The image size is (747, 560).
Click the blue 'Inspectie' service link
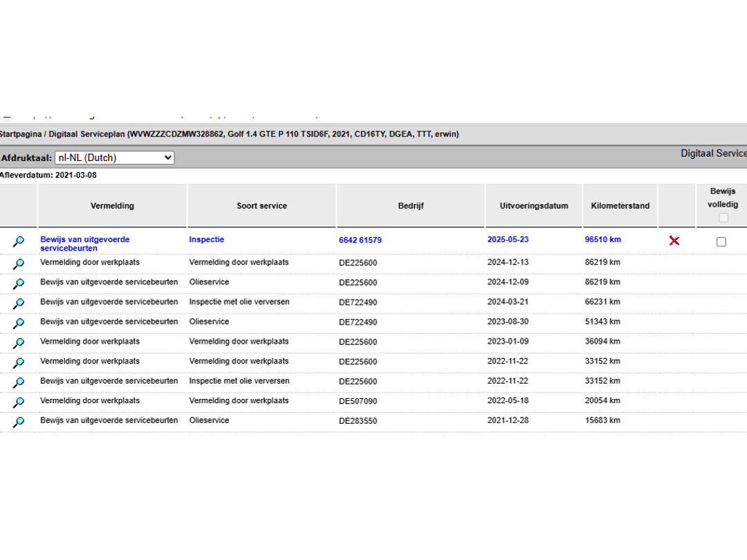coord(206,239)
